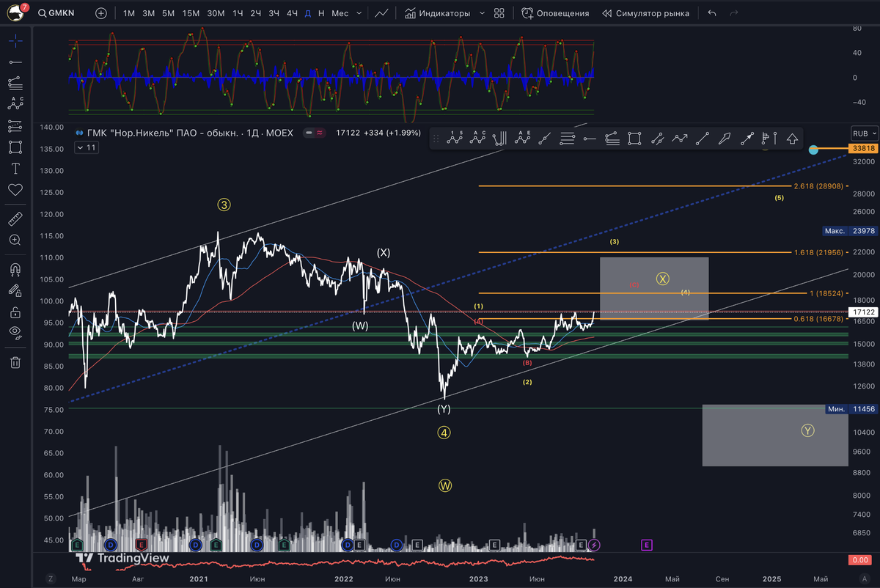The width and height of the screenshot is (880, 588).
Task: Click the trash remove objects icon
Action: click(x=15, y=361)
